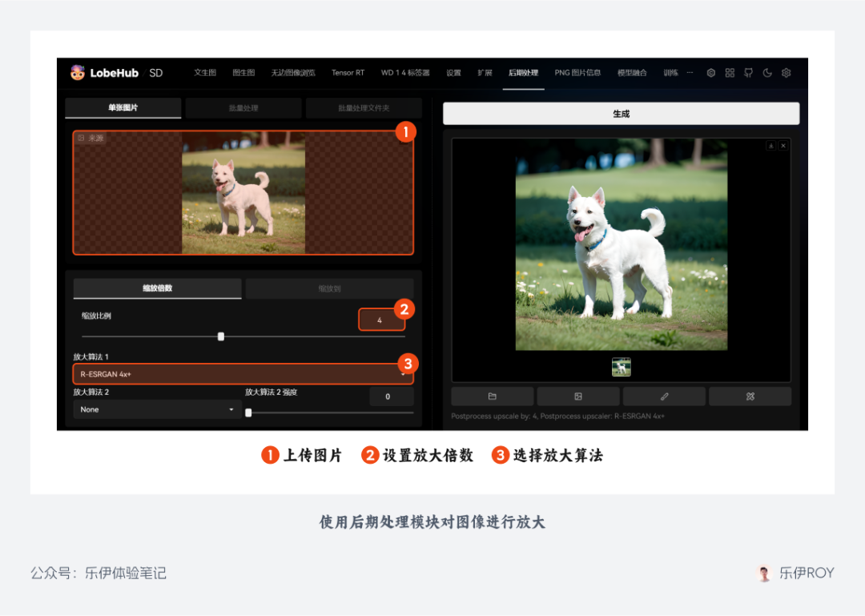Open the GitHub icon link
865x616 pixels.
748,73
